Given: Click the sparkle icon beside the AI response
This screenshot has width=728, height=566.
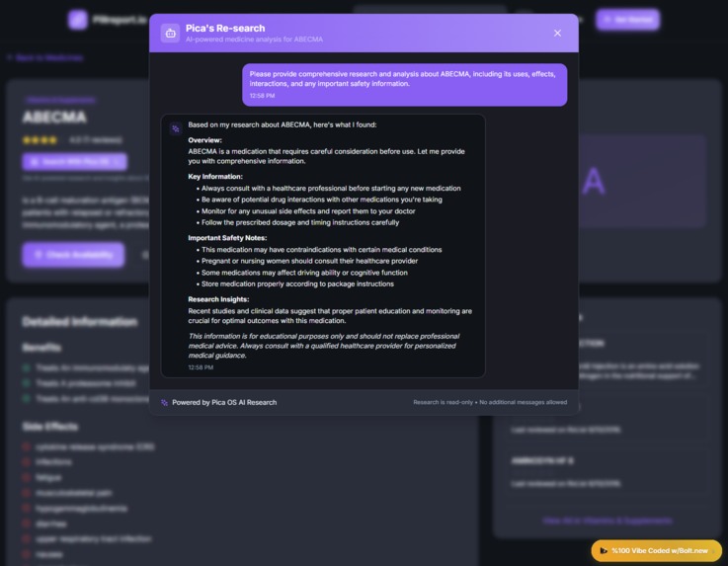Looking at the screenshot, I should pos(176,128).
